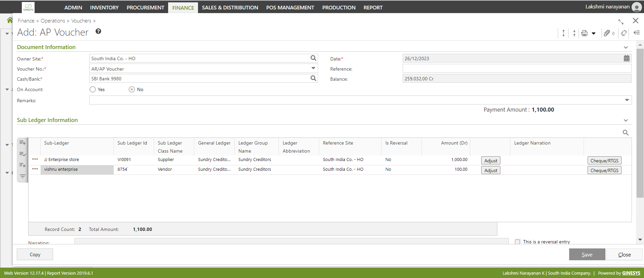Click user avatar beside Lakshmi narayanan
This screenshot has width=644, height=278.
coord(637,7)
